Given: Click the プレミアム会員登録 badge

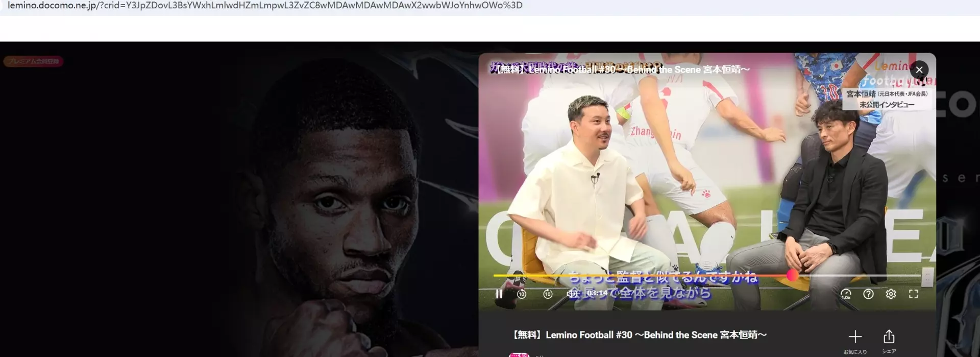Looking at the screenshot, I should click(x=34, y=61).
